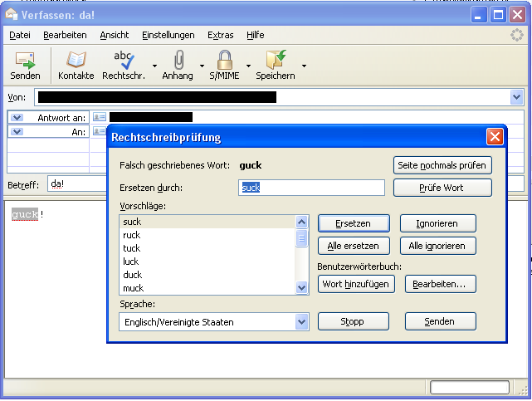Click the Rechtschr. spell check icon
This screenshot has height=401, width=532.
tap(124, 61)
